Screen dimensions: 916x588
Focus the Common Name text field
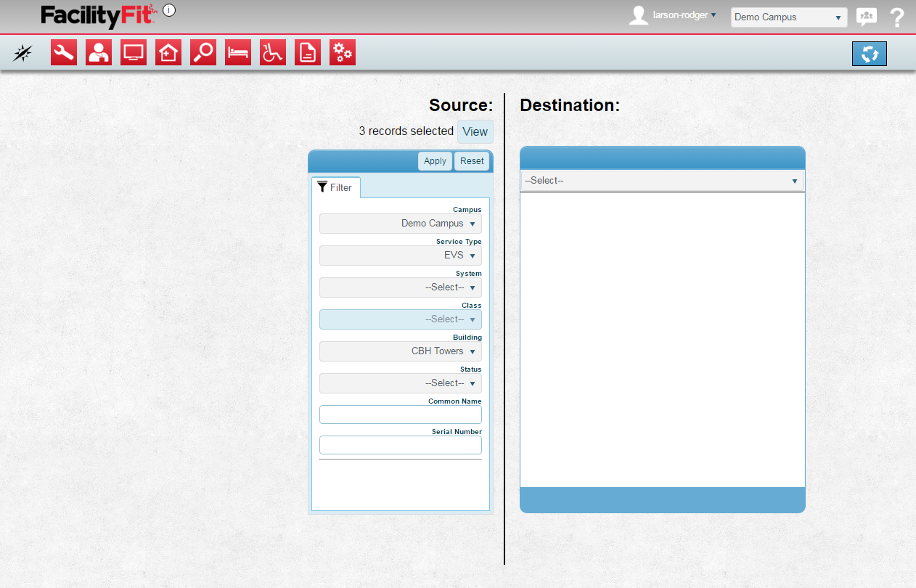click(401, 415)
